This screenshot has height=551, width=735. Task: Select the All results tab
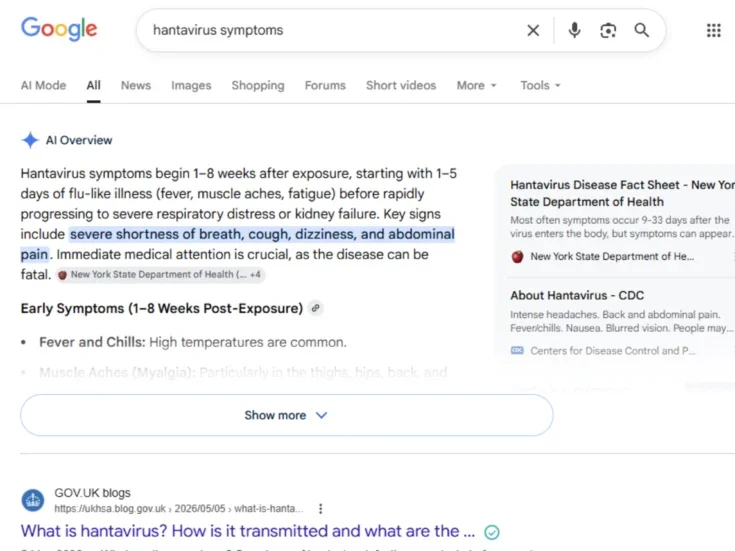coord(93,85)
